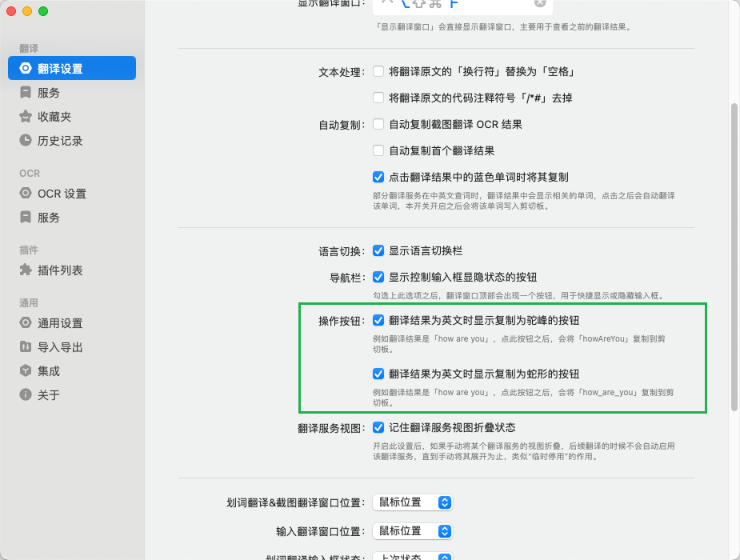Click the 翻译 section header in sidebar
Screen dimensions: 740x560
pos(29,49)
